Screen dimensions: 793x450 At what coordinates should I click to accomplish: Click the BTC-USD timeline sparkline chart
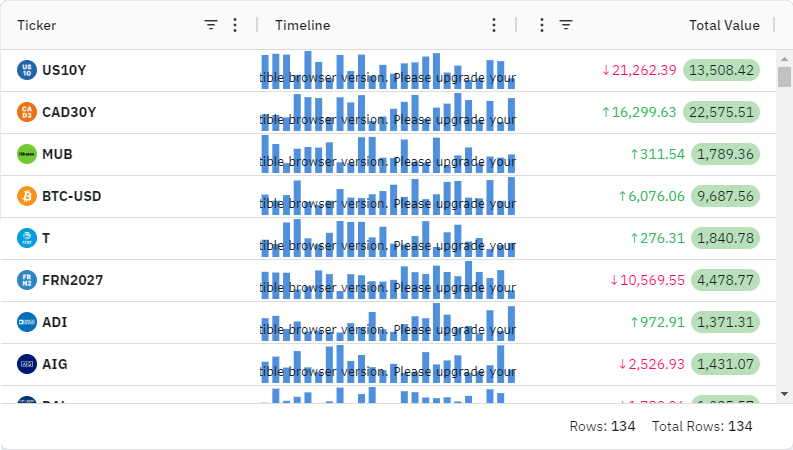point(388,196)
